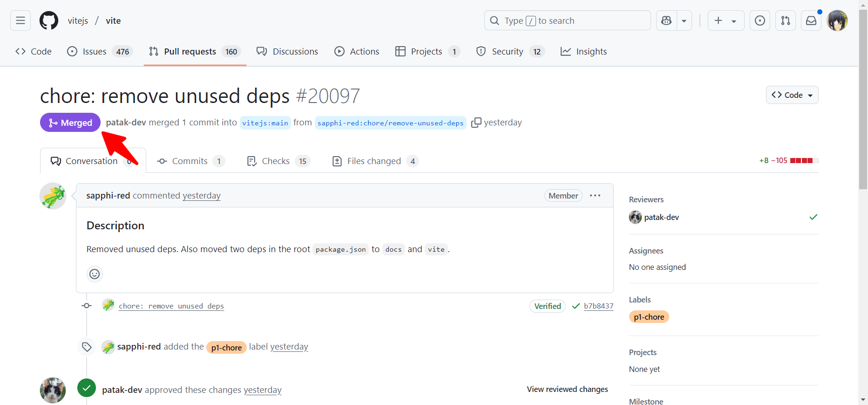Open the Checks tab
The image size is (868, 405).
point(278,161)
